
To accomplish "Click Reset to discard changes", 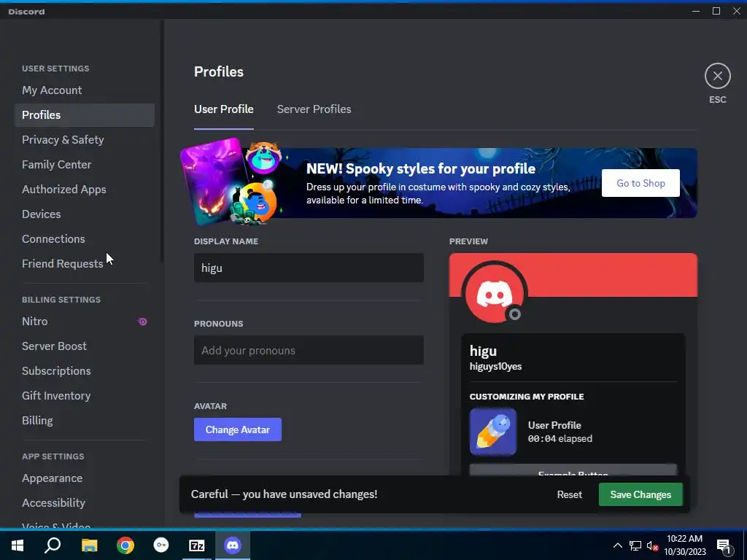I will point(569,494).
